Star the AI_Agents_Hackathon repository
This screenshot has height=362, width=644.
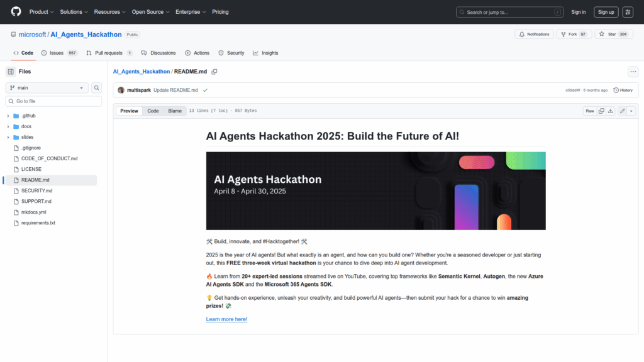pos(614,35)
